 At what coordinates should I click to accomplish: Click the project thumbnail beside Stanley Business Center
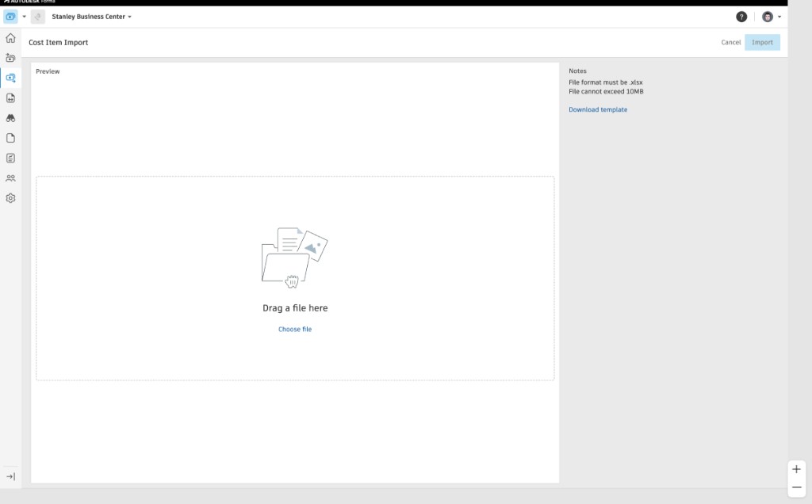pos(38,17)
